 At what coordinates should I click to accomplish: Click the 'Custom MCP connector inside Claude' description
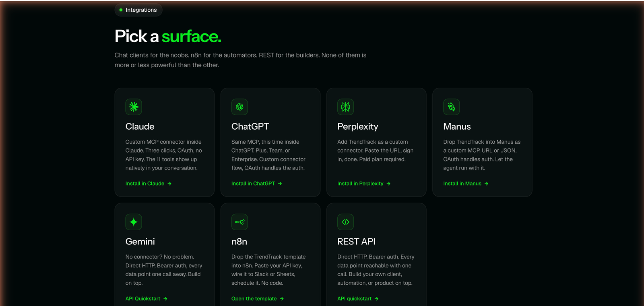(x=164, y=155)
